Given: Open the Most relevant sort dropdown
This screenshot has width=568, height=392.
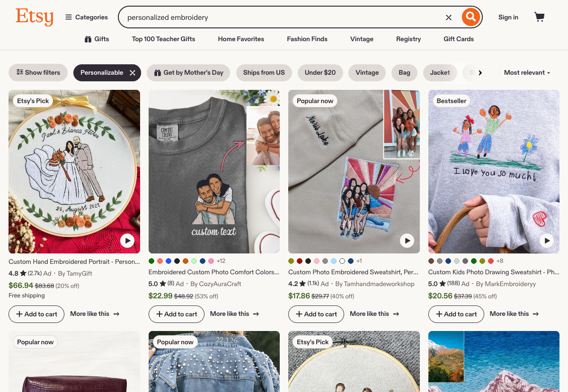Looking at the screenshot, I should click(x=527, y=73).
